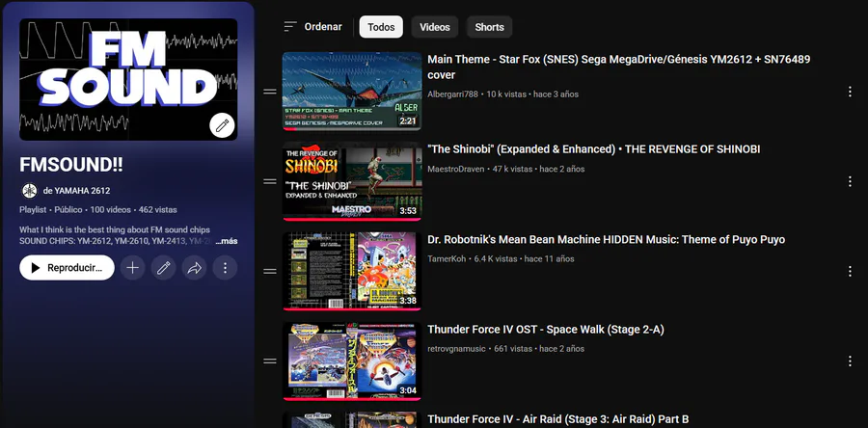
Task: Open options menu for Space Walk video
Action: (850, 361)
